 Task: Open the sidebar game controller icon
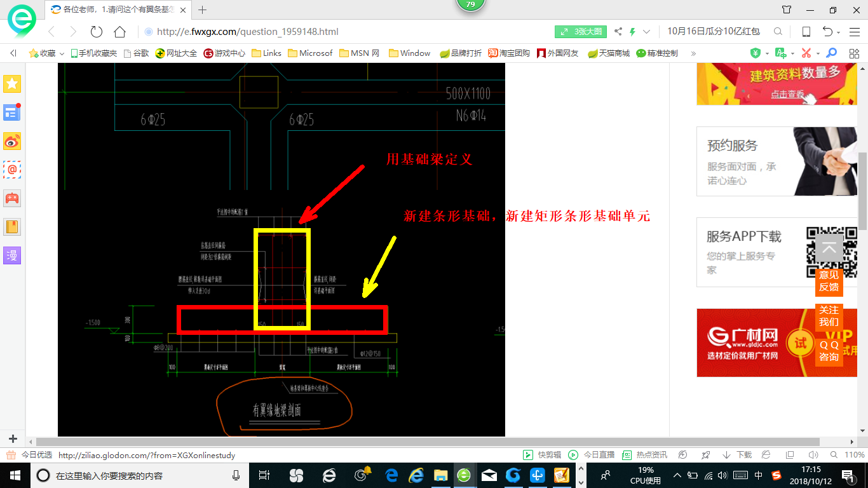coord(13,198)
